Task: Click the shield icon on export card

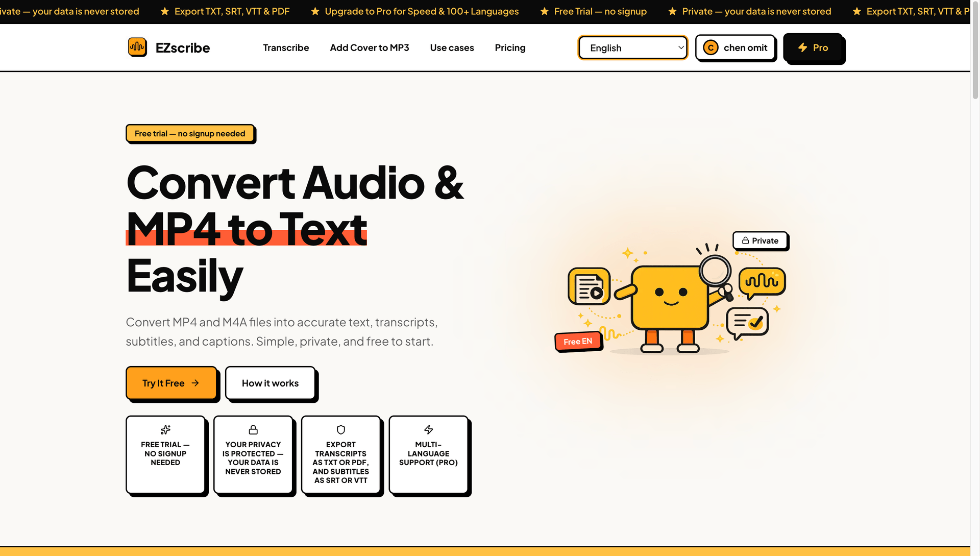Action: pos(341,430)
